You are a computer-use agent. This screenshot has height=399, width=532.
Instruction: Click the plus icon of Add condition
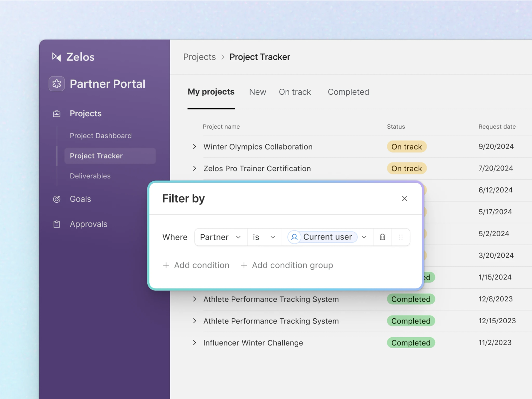point(166,265)
